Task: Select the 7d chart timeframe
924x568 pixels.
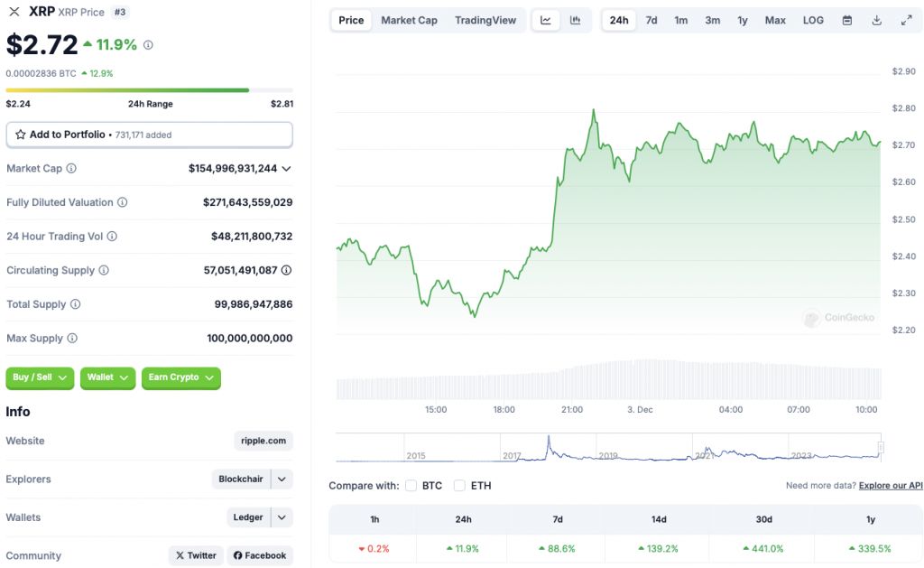Action: (651, 19)
